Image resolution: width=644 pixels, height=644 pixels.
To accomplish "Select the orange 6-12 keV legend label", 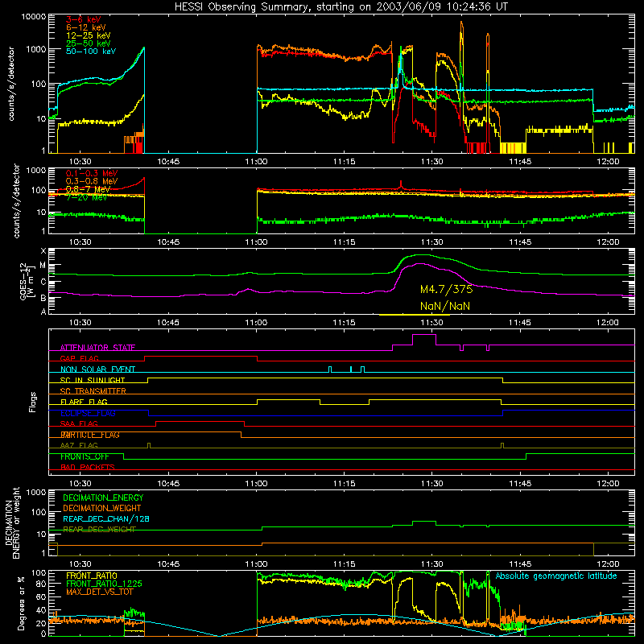I will point(86,27).
